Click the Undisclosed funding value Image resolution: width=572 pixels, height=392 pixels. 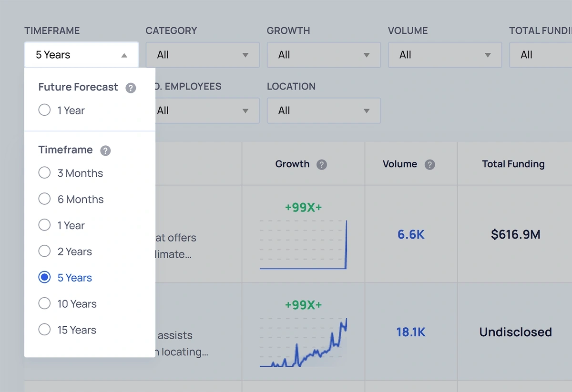[516, 332]
